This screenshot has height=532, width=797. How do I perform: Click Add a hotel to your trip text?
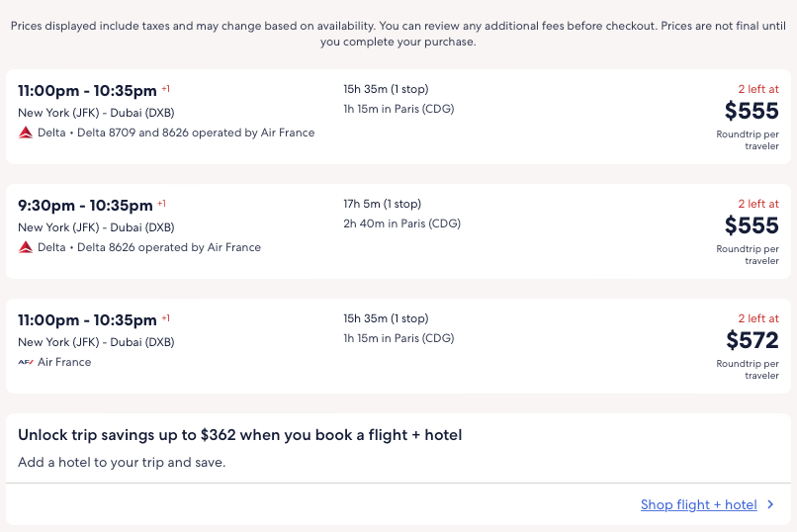[x=122, y=462]
